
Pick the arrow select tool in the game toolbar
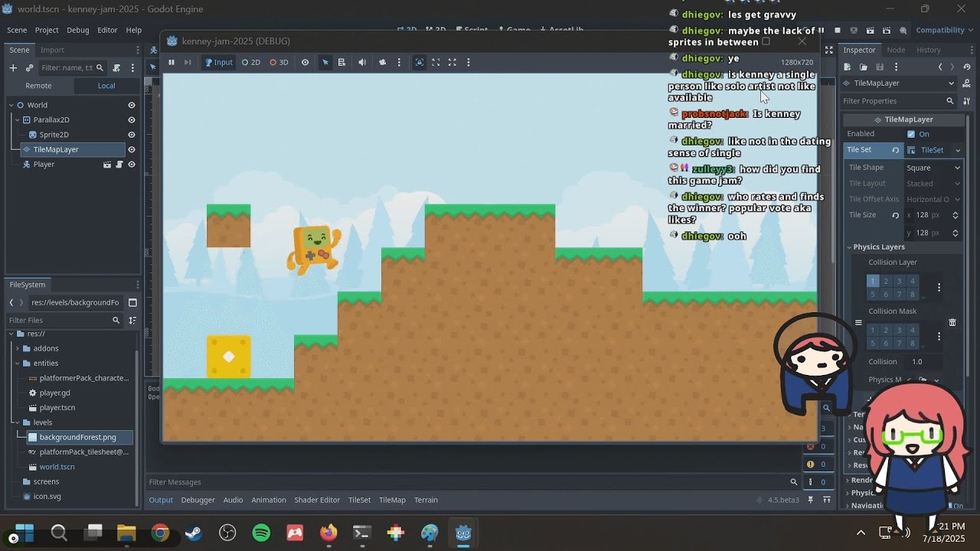(325, 62)
